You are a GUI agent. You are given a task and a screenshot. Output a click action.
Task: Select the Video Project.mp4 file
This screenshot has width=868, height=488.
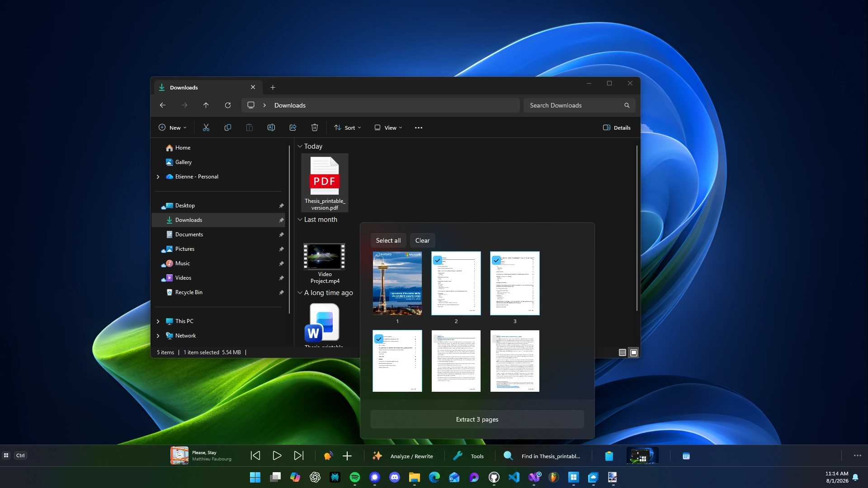point(325,263)
